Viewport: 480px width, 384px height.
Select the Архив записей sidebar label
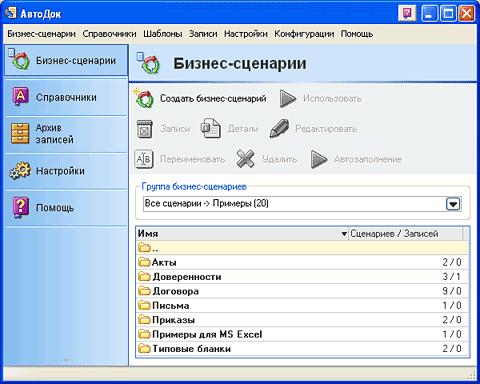(x=54, y=133)
